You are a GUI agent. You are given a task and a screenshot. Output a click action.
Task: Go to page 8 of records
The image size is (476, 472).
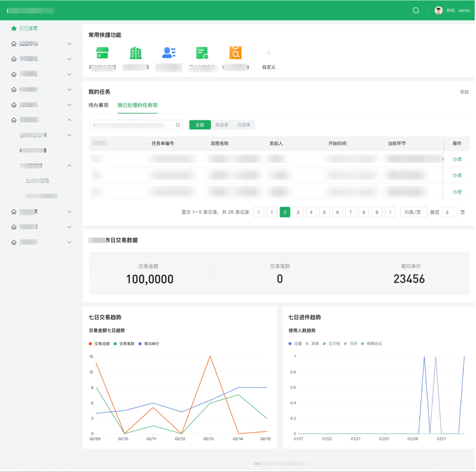(364, 212)
